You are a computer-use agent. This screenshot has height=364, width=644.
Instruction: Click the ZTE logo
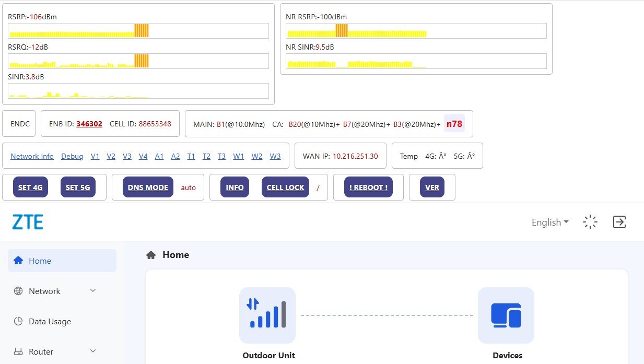[28, 222]
